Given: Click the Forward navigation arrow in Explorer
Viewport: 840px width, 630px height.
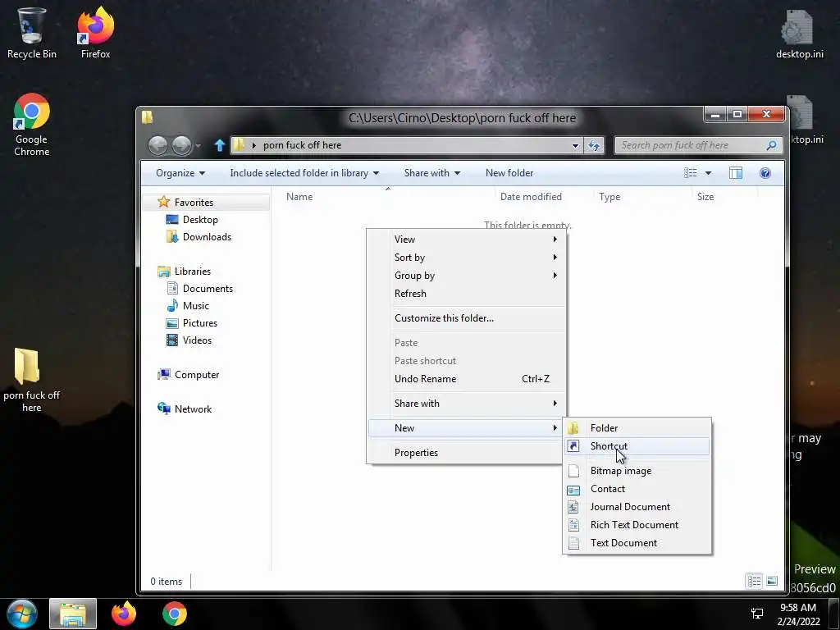Looking at the screenshot, I should click(181, 145).
